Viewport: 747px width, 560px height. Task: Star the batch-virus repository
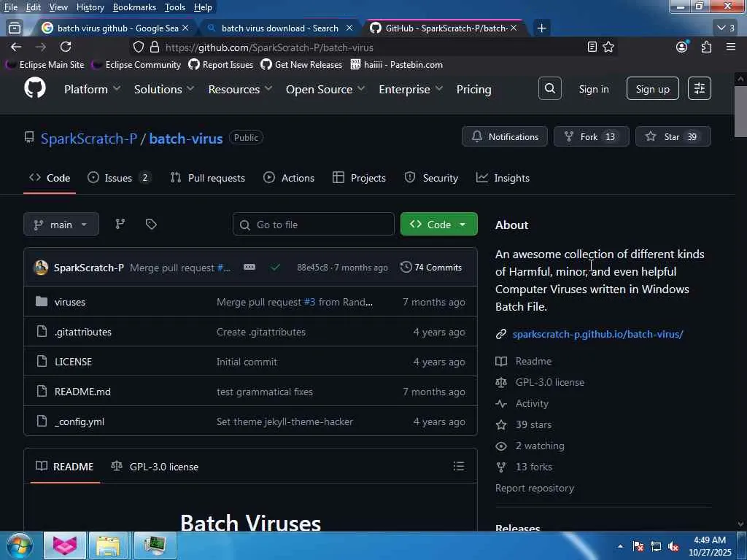tap(673, 136)
